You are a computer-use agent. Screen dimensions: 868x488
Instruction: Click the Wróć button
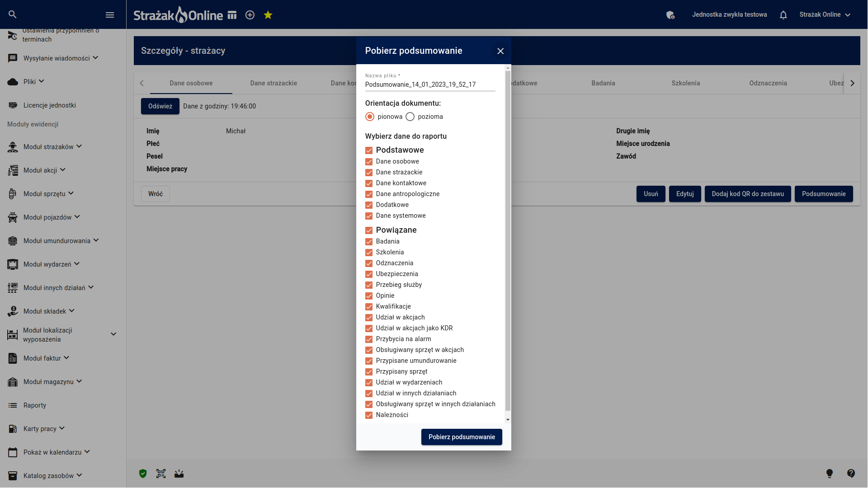coord(156,194)
